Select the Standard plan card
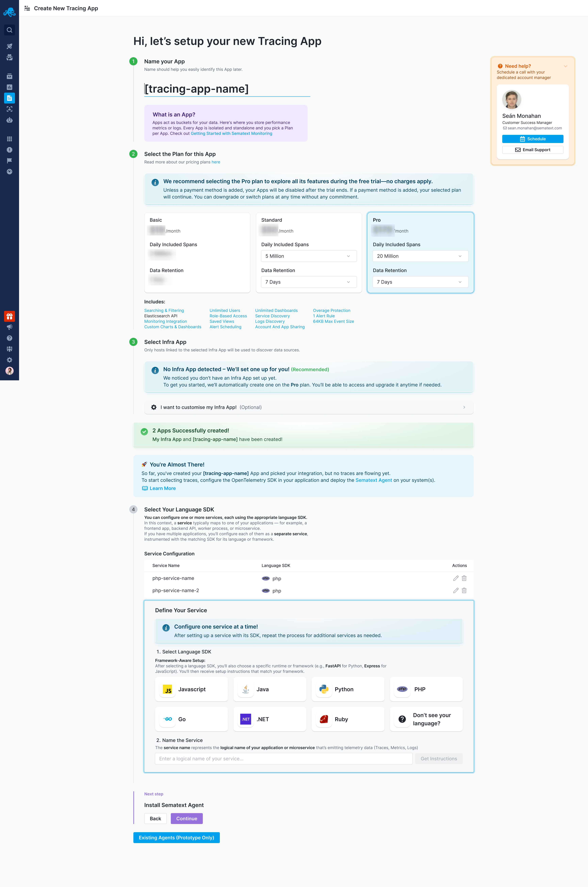 point(309,252)
